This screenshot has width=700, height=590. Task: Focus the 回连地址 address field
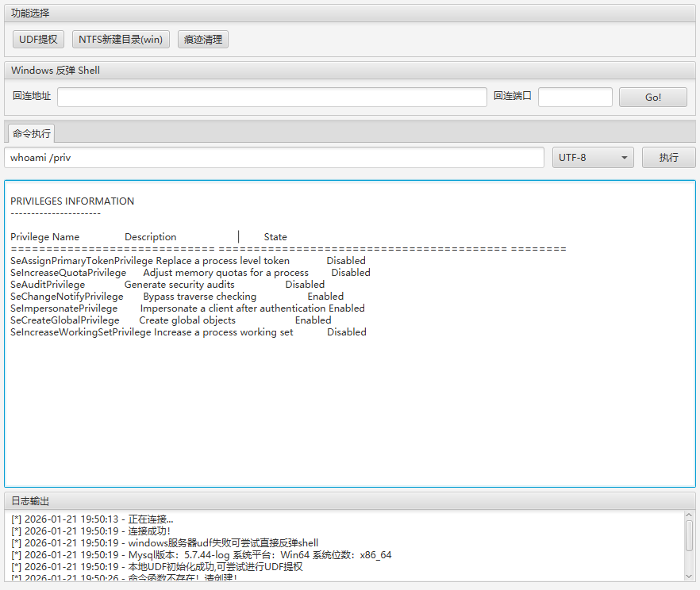[271, 97]
